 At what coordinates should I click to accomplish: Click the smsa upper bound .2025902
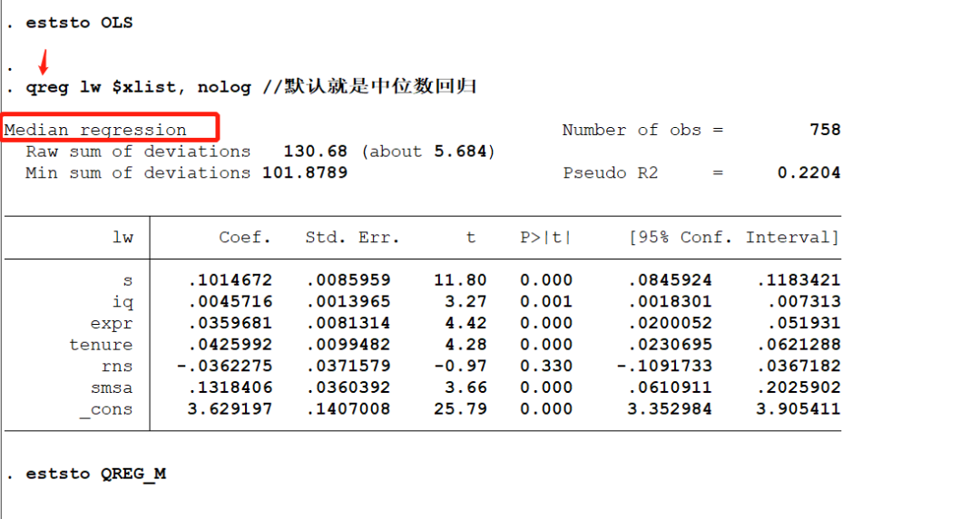point(799,388)
